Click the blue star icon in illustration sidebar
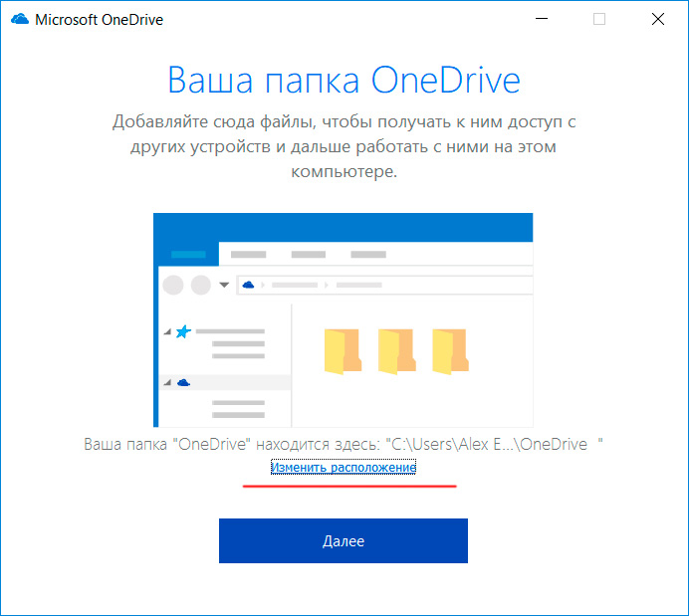 [183, 331]
